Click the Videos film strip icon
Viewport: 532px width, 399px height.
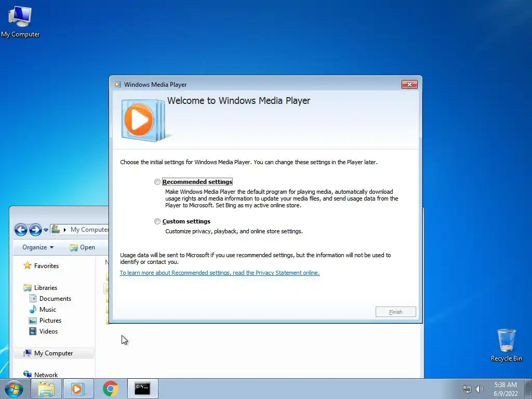33,331
